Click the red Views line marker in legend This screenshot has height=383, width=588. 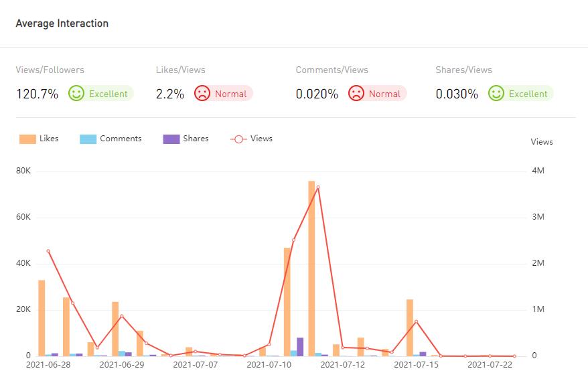[238, 139]
